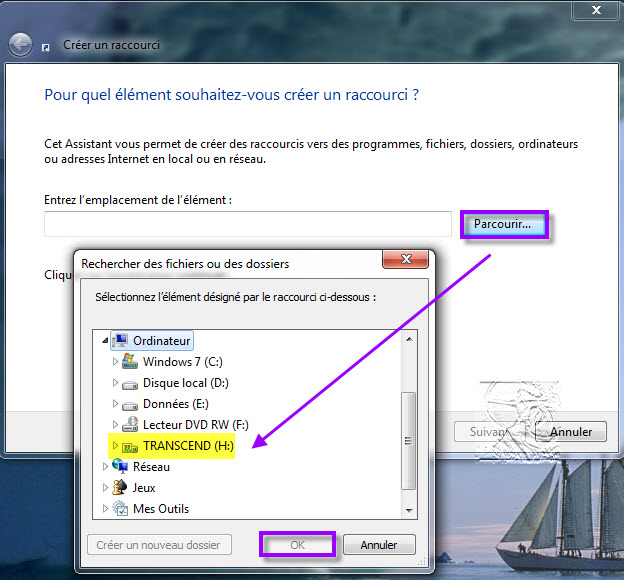
Task: Click the Réseau network icon
Action: pos(120,467)
